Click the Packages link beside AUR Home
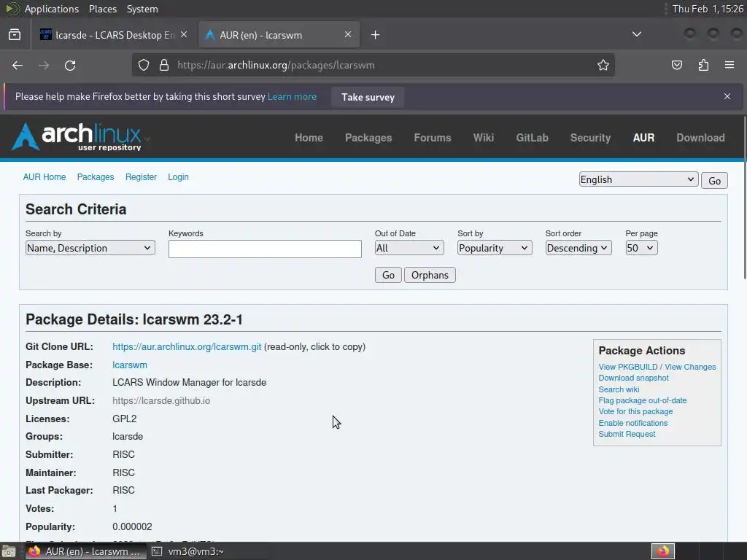This screenshot has height=560, width=747. (96, 177)
